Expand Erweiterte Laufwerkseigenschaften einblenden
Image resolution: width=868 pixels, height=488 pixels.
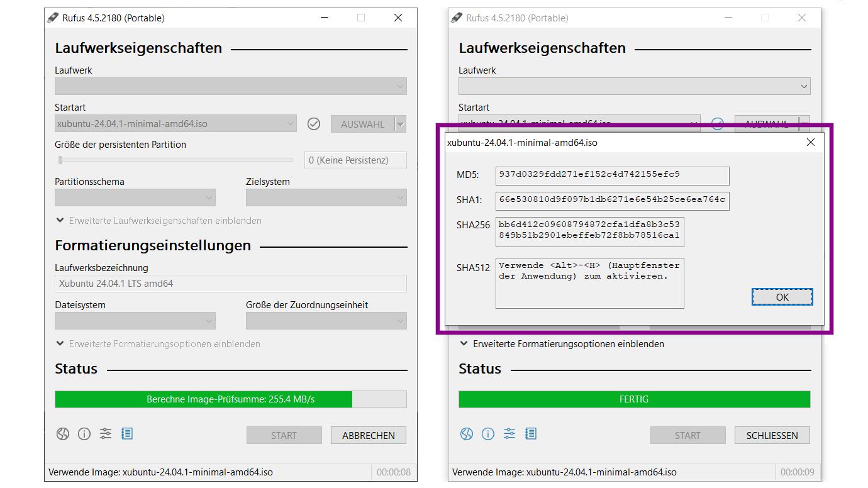pos(159,221)
